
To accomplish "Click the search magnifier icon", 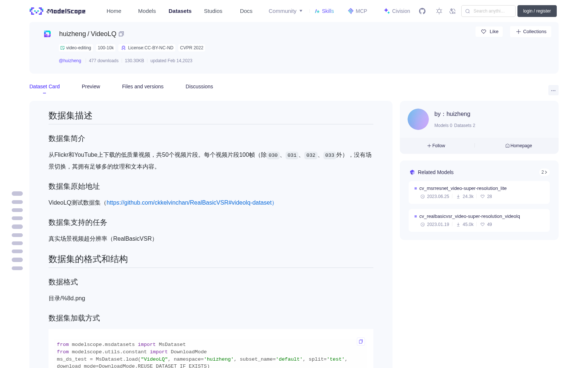I will [467, 11].
